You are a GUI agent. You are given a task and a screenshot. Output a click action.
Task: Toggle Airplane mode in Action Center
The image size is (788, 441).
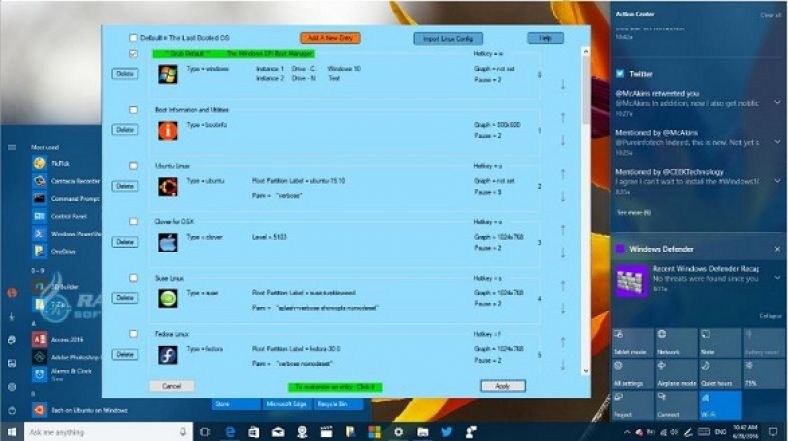676,374
